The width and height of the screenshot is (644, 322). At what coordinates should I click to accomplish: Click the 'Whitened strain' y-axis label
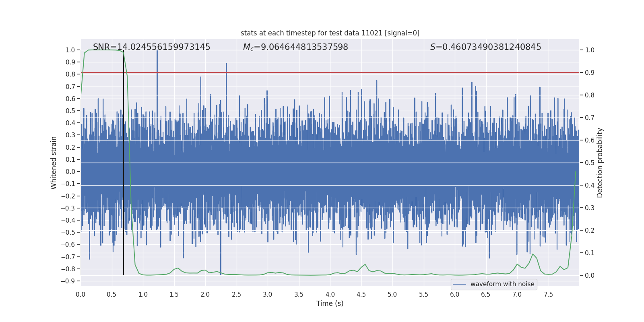point(54,163)
